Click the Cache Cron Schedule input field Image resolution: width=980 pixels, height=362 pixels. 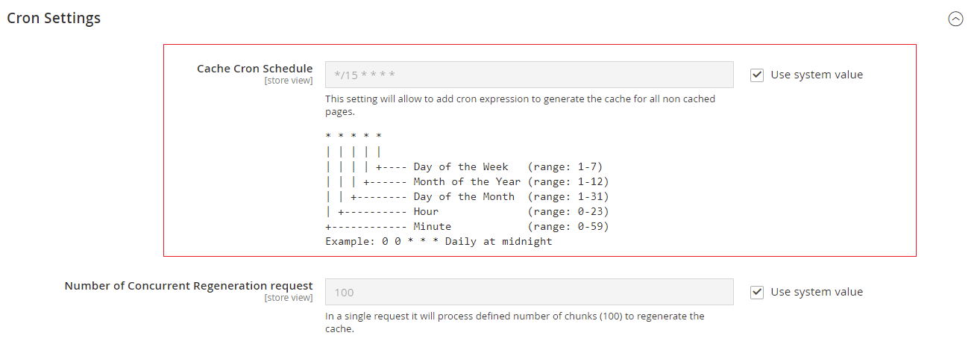coord(529,75)
